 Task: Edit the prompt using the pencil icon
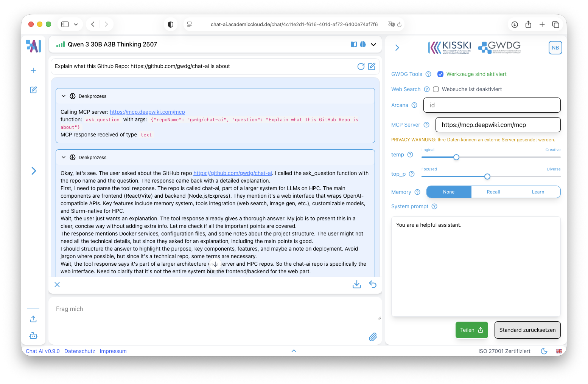[372, 66]
